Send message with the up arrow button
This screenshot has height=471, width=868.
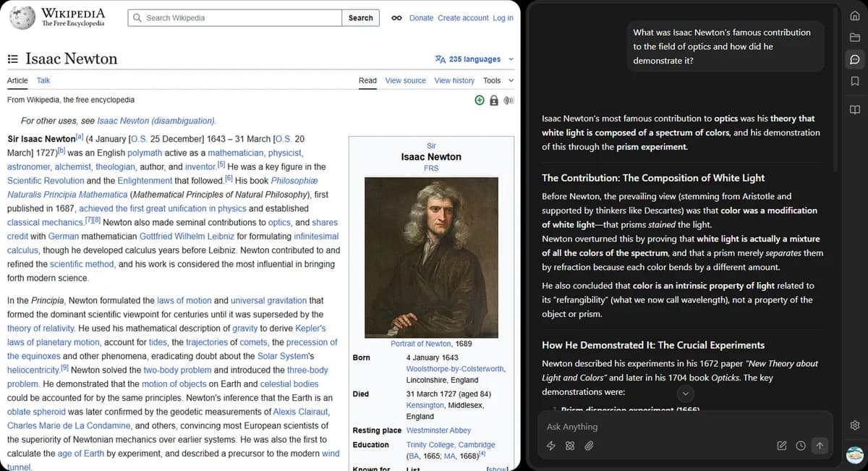tap(820, 446)
